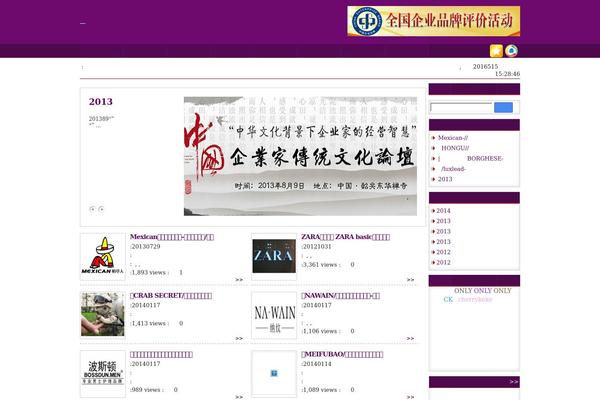Click the next slide arrow icon

tap(101, 209)
